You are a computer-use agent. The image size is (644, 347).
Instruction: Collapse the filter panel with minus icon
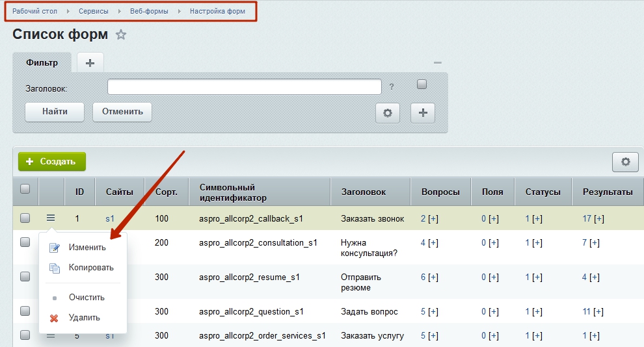click(x=437, y=63)
